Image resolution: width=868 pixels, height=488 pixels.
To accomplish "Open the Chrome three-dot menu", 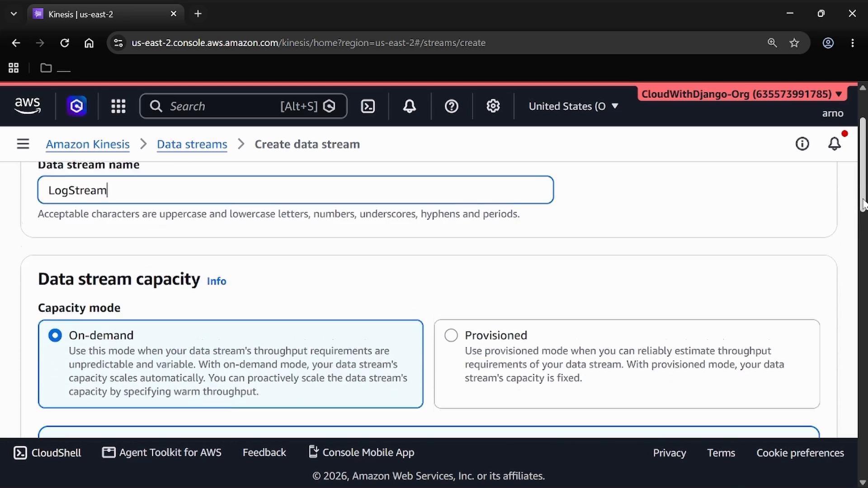I will pos(853,43).
